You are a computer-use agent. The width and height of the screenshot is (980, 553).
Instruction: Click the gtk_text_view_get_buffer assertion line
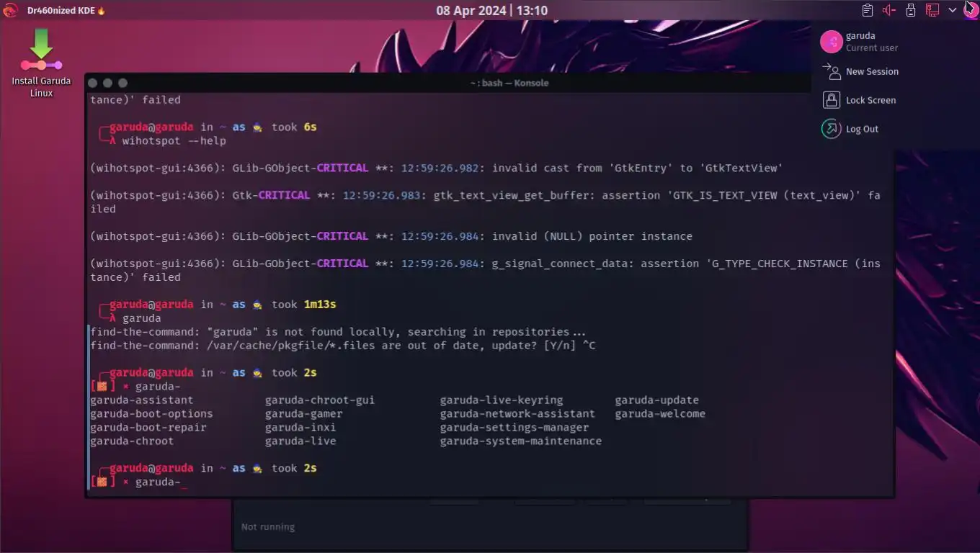(x=485, y=202)
